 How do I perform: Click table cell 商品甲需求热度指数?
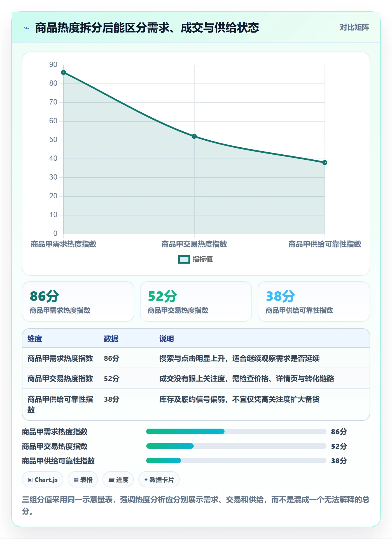coord(60,359)
